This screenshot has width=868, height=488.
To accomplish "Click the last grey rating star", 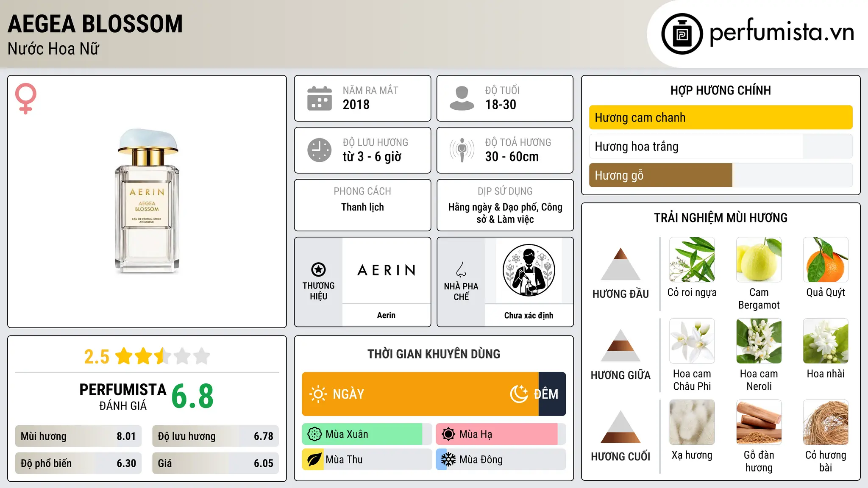I will click(202, 356).
